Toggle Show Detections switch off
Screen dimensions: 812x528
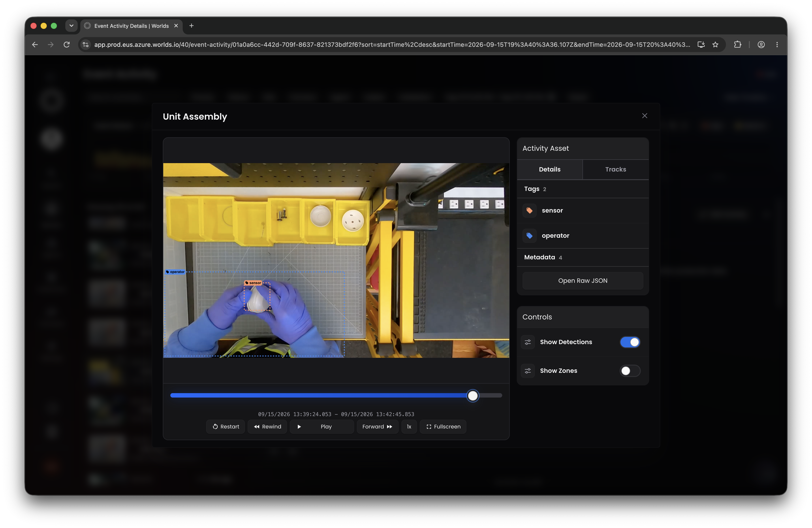(x=630, y=342)
